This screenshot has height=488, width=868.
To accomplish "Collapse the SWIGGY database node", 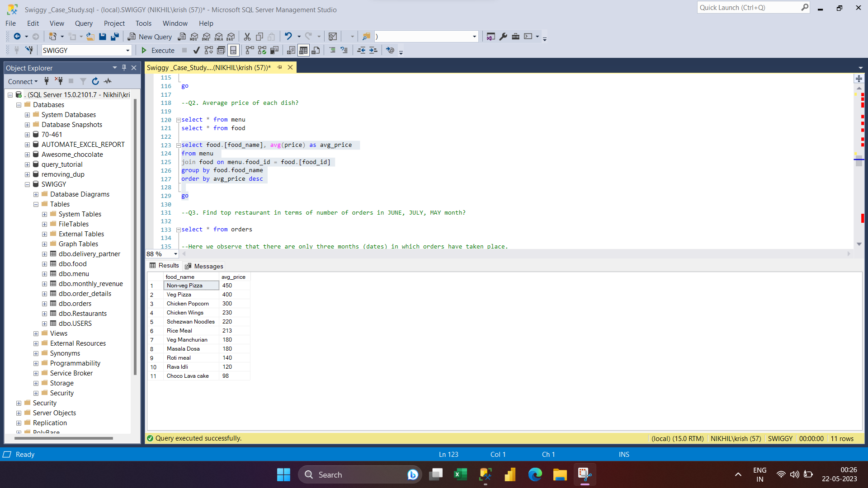I will click(x=28, y=184).
